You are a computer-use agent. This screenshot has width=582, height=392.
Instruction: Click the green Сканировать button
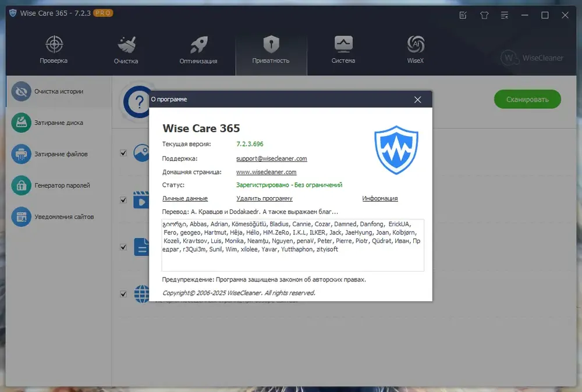click(x=527, y=99)
